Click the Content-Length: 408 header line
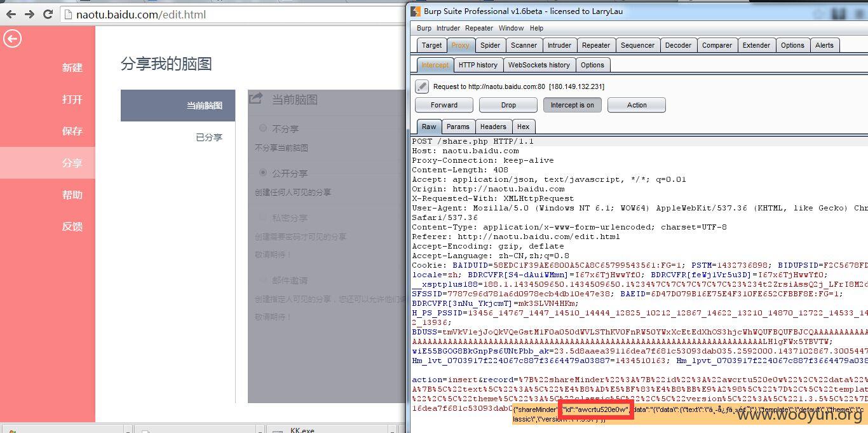Screen dimensions: 868x433 [460, 170]
